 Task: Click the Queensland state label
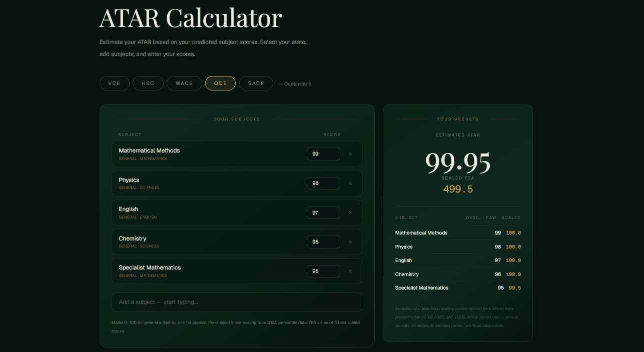tap(295, 84)
